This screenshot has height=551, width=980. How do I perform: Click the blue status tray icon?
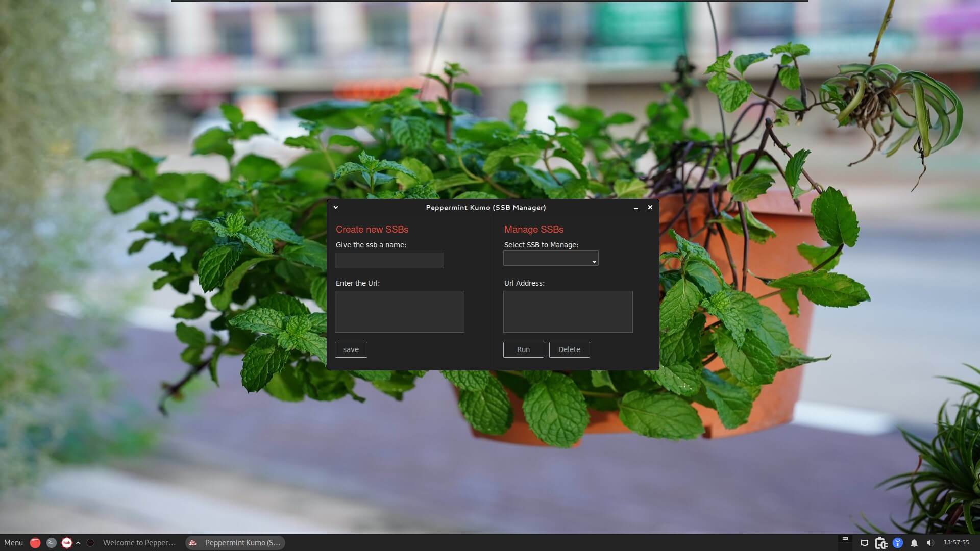pyautogui.click(x=897, y=542)
